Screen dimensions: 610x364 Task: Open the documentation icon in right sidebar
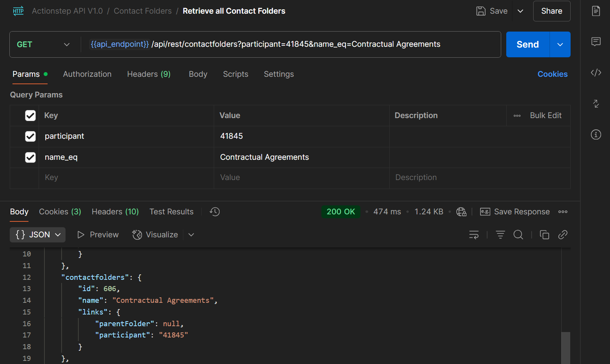click(596, 11)
